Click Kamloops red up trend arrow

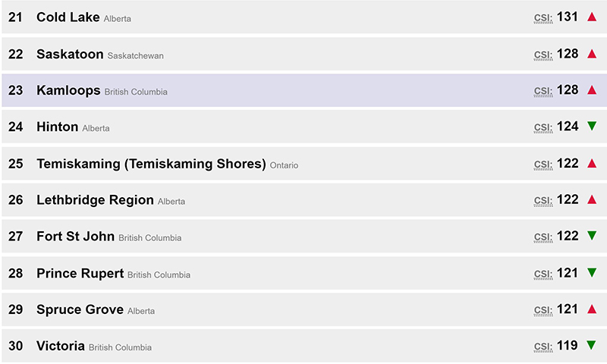(593, 90)
